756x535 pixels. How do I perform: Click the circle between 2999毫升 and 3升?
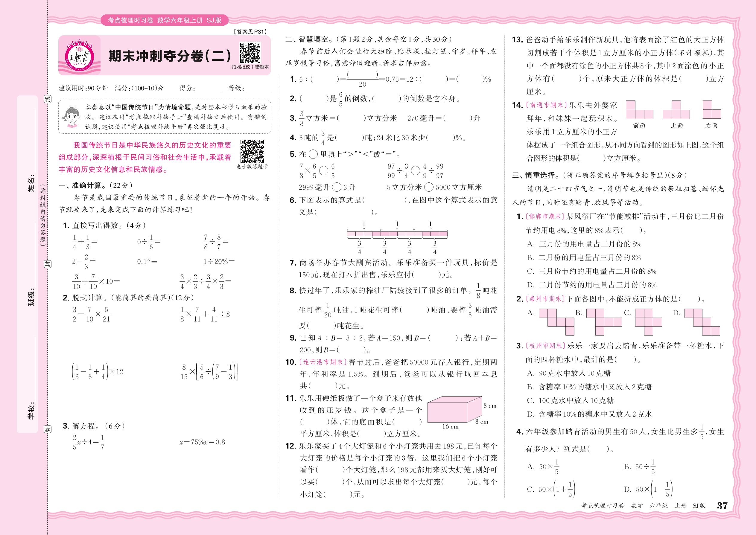point(337,188)
